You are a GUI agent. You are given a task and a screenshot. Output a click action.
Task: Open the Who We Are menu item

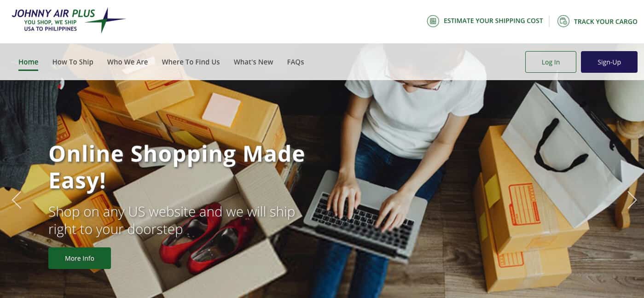tap(128, 62)
